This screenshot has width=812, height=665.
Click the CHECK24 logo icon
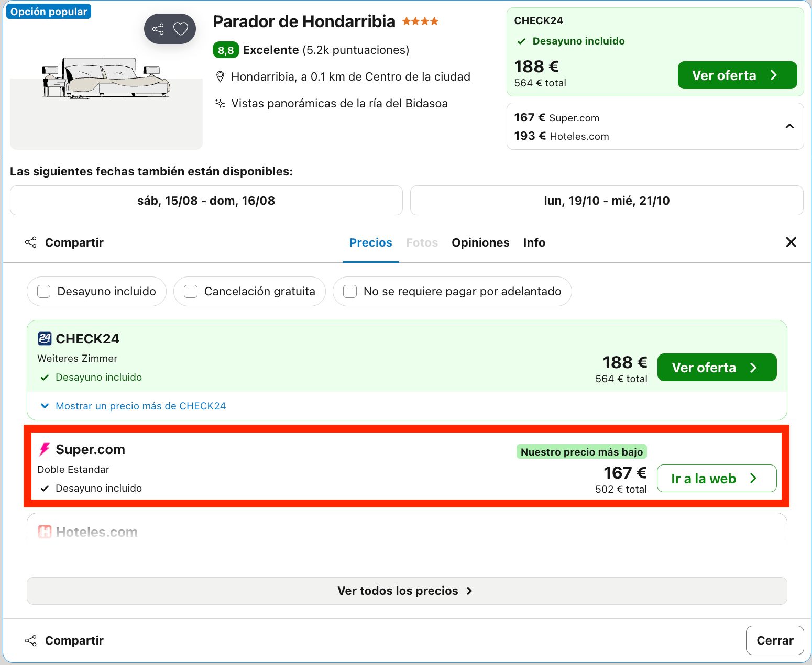coord(45,339)
